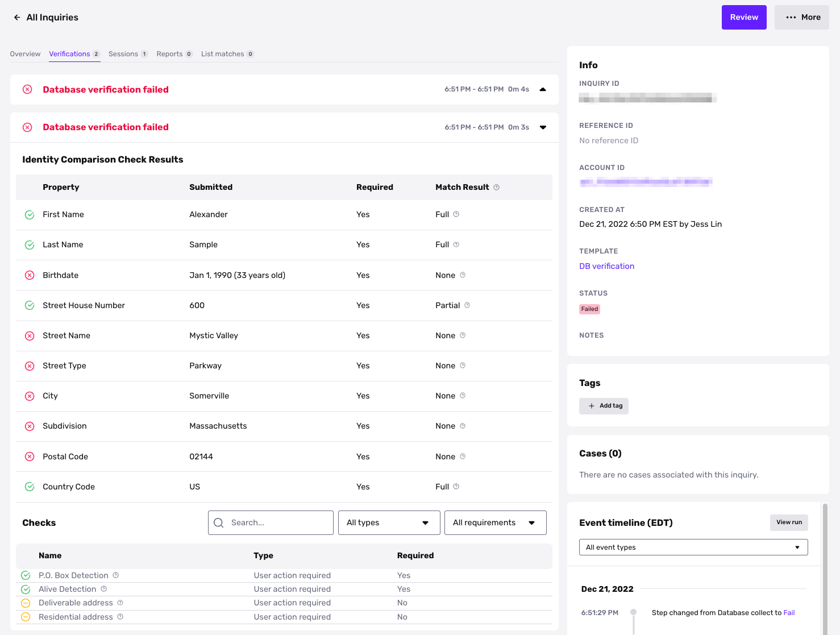
Task: Click the Property column header
Action: 61,187
